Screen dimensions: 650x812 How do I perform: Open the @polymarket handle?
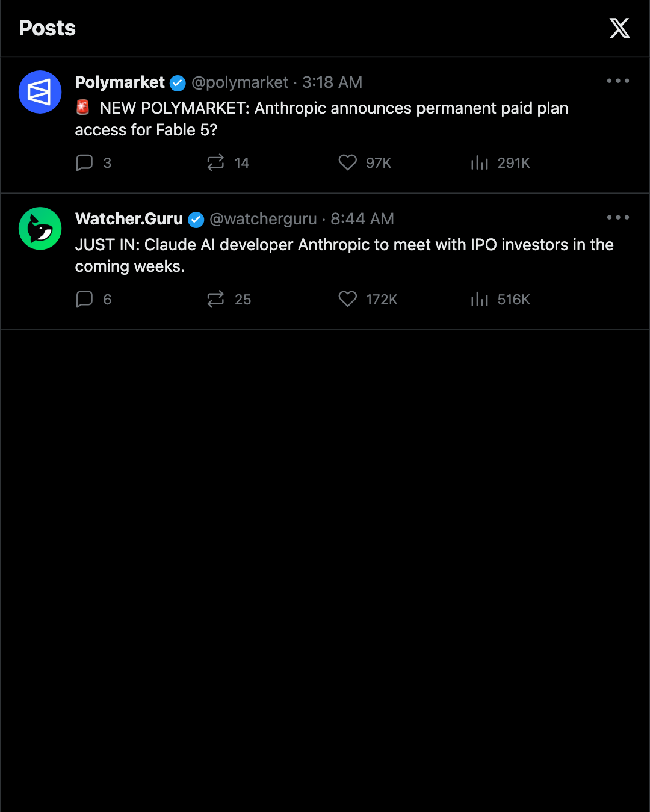tap(240, 82)
